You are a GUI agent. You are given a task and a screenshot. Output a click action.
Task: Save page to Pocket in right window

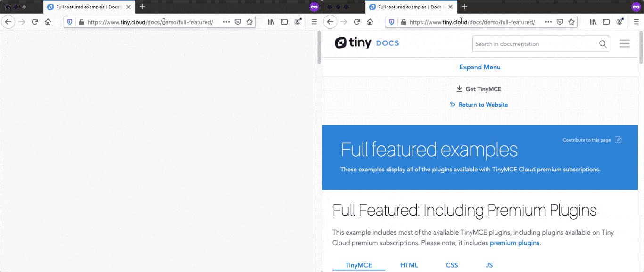(x=560, y=22)
